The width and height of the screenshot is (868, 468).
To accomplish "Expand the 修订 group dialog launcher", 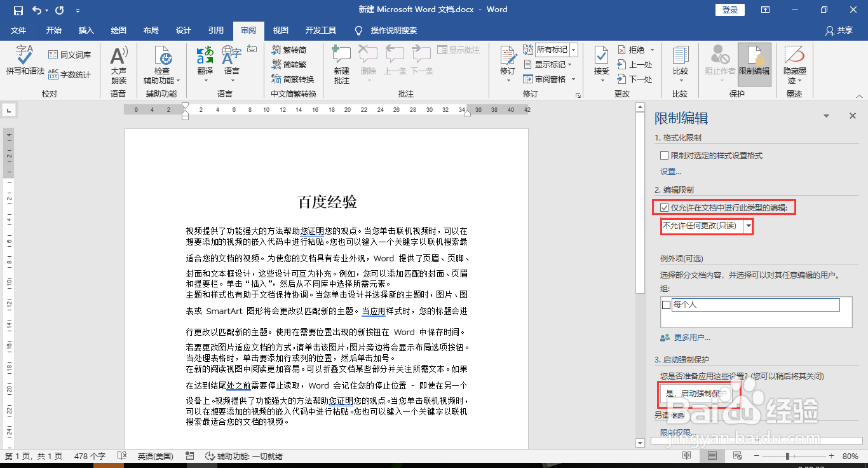I will click(578, 95).
